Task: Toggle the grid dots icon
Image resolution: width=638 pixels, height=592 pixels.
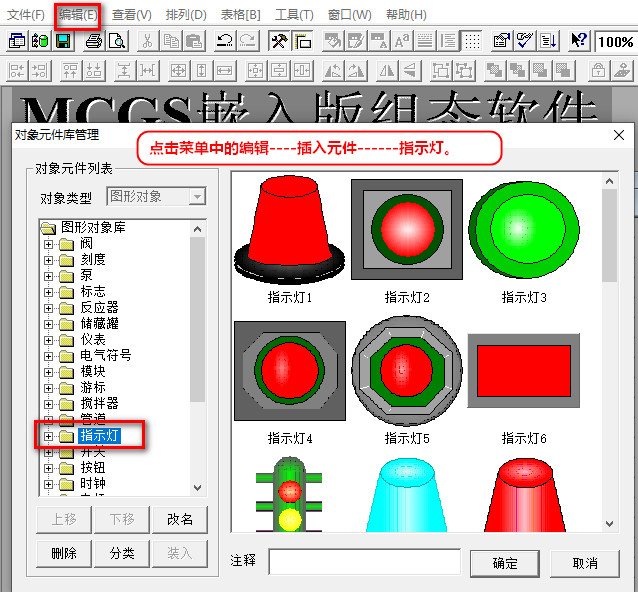Action: pyautogui.click(x=472, y=41)
